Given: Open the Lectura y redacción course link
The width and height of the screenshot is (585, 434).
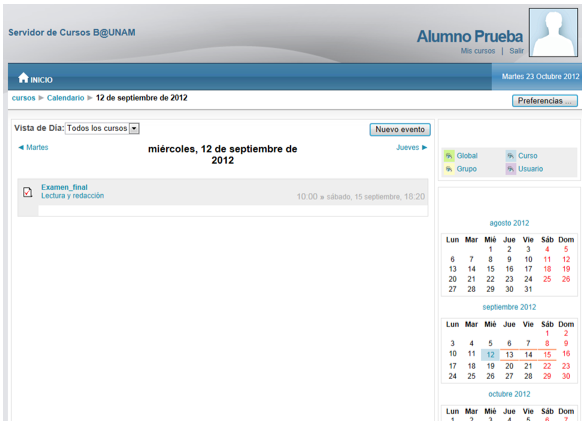Looking at the screenshot, I should click(72, 196).
